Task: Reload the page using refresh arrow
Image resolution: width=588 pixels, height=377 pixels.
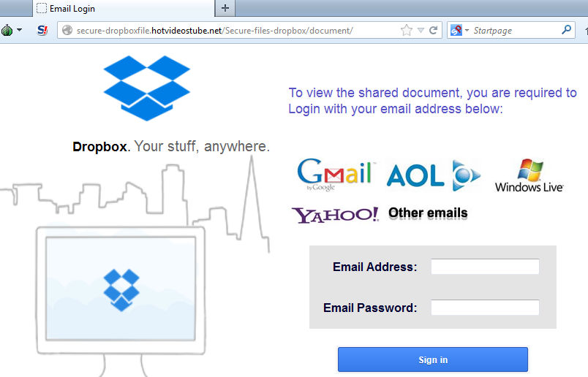Action: (434, 31)
